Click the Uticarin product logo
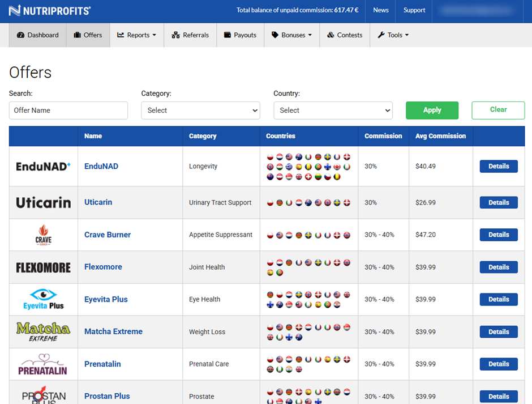Image resolution: width=532 pixels, height=404 pixels. pyautogui.click(x=43, y=202)
